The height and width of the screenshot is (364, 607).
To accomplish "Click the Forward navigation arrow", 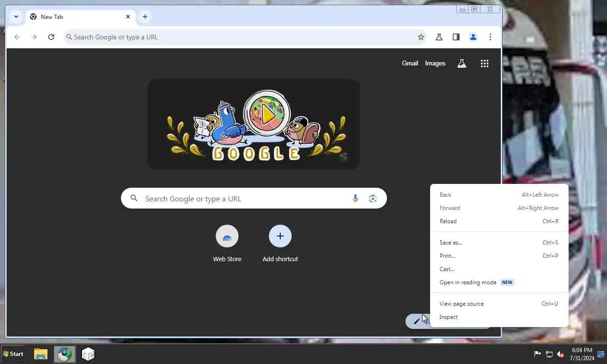I will tap(34, 37).
